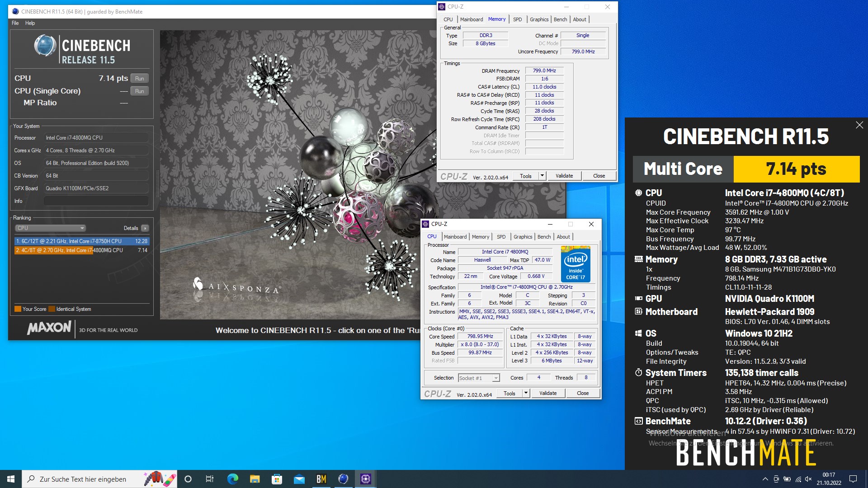Image resolution: width=868 pixels, height=488 pixels.
Task: Click the orange Your Score legend swatch
Action: pyautogui.click(x=18, y=309)
